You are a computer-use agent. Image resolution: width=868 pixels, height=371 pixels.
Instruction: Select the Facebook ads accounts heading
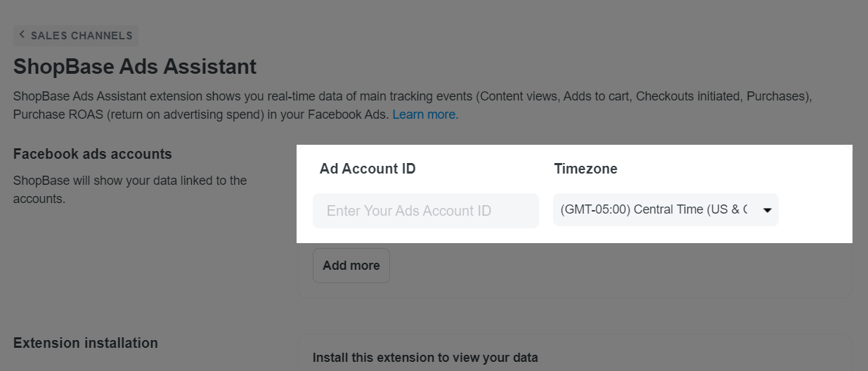pos(93,154)
